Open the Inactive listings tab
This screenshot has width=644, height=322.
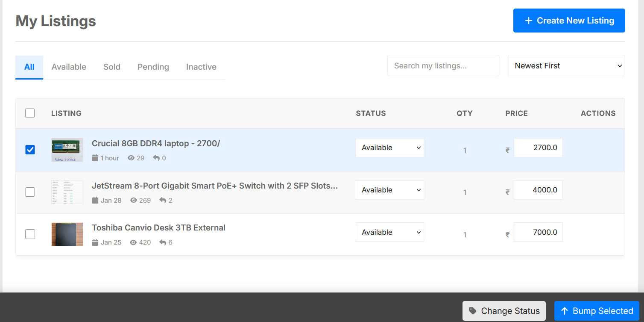coord(201,67)
